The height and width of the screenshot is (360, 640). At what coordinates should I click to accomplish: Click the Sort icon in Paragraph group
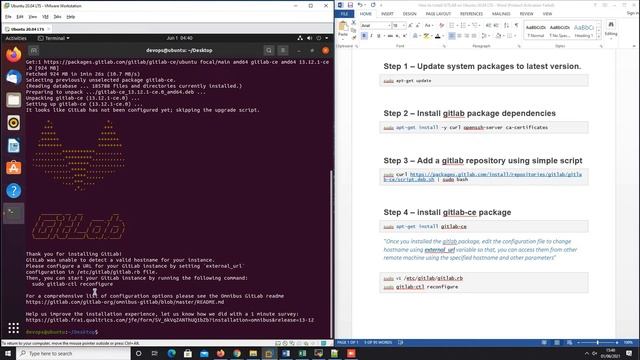(507, 25)
